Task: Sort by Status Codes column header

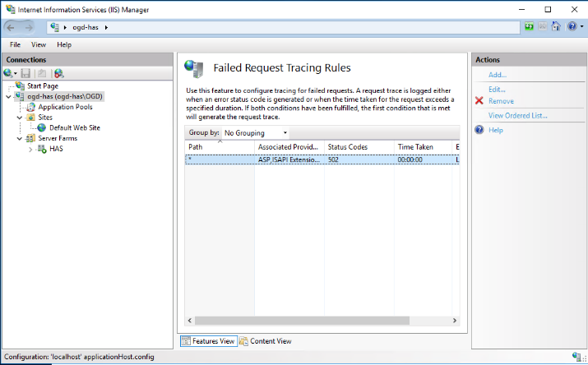Action: [x=359, y=147]
